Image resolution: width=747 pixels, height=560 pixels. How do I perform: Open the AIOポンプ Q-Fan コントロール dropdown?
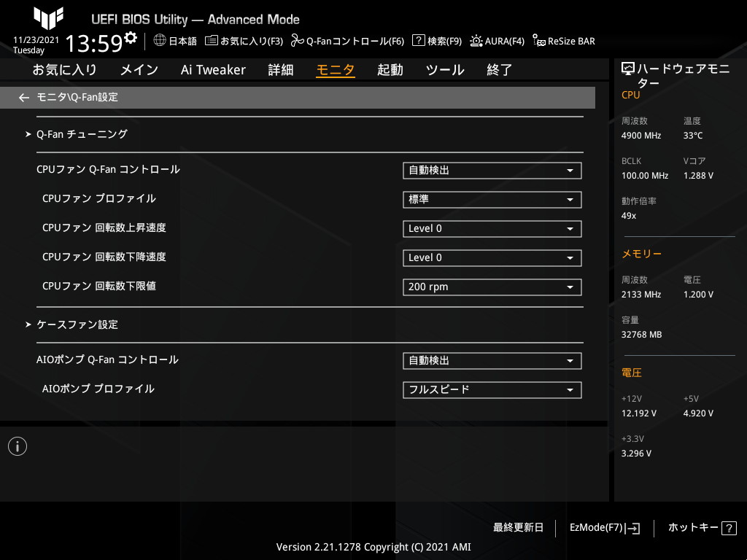click(x=492, y=361)
